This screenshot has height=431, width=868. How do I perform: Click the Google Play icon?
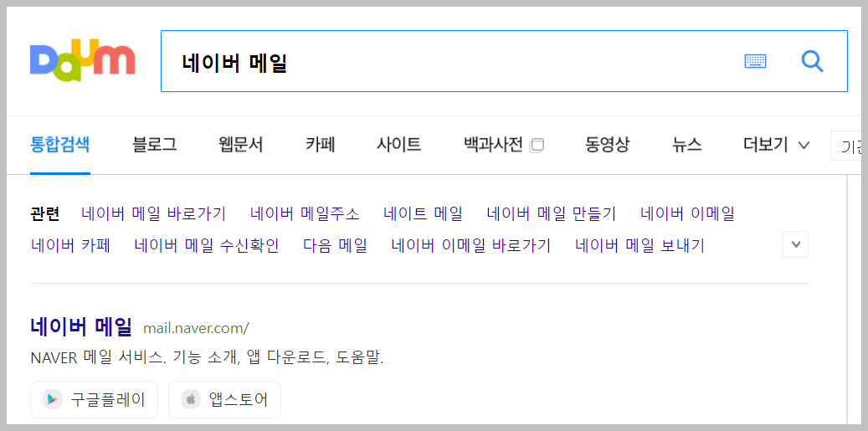coord(53,399)
